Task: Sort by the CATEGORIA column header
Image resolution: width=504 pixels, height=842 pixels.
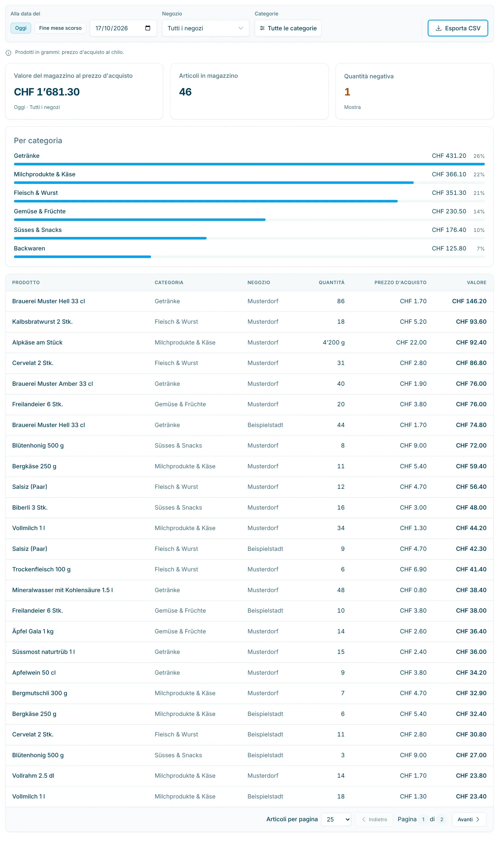Action: tap(169, 282)
